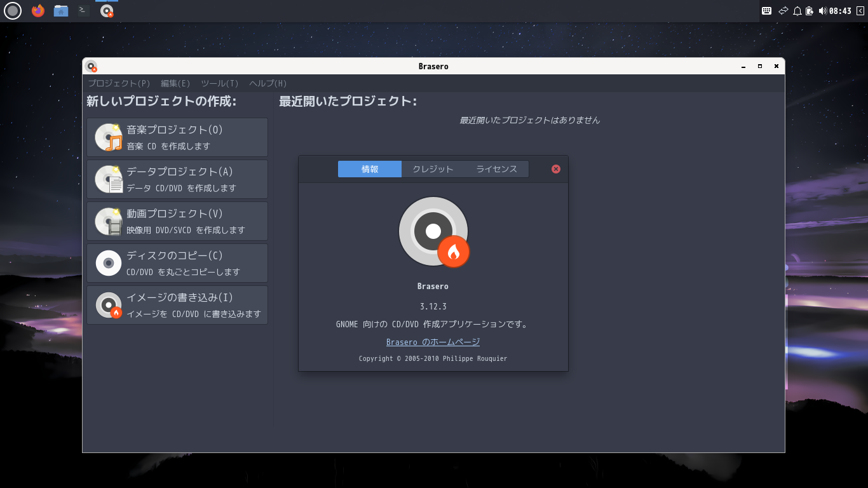868x488 pixels.
Task: Click the 最近開いたプロジェクト: heading
Action: tap(348, 101)
